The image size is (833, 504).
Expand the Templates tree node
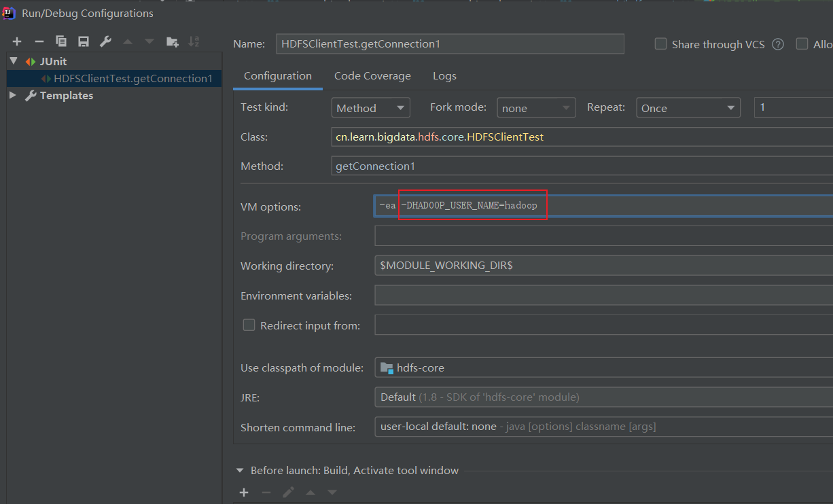(13, 96)
